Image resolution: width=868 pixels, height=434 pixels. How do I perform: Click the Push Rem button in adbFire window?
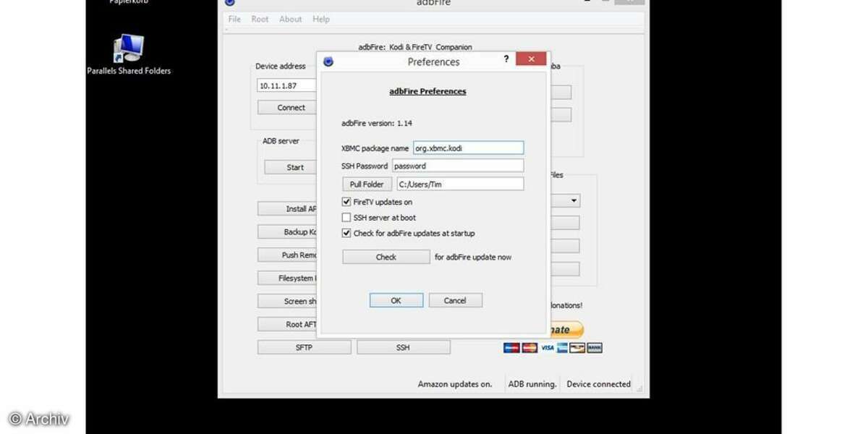click(287, 255)
